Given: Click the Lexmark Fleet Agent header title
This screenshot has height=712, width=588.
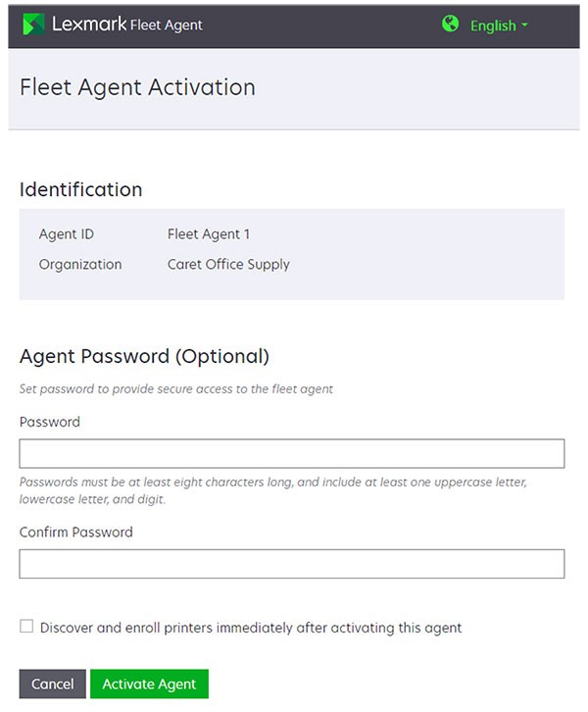Looking at the screenshot, I should click(x=127, y=25).
